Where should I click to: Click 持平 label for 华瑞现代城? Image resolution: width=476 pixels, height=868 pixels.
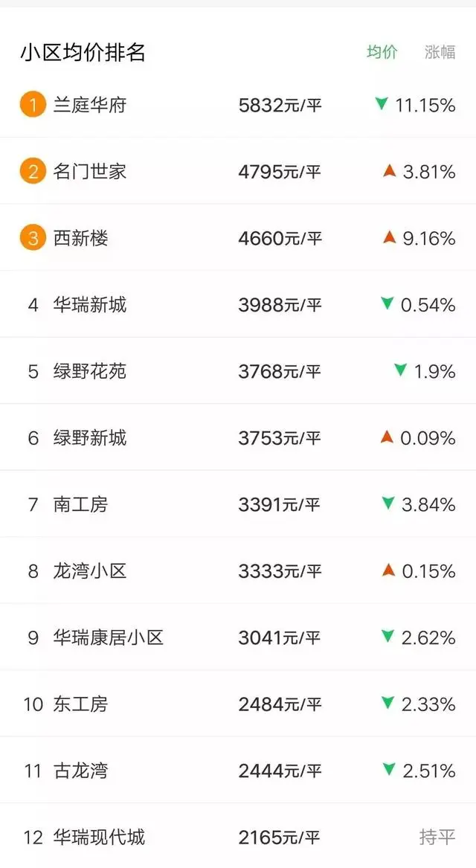click(x=437, y=837)
